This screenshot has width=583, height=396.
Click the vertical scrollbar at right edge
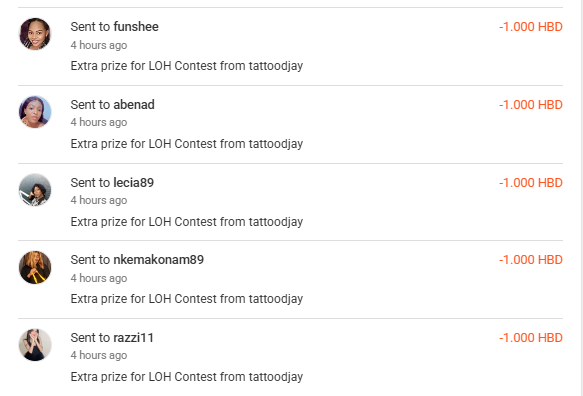point(582,198)
